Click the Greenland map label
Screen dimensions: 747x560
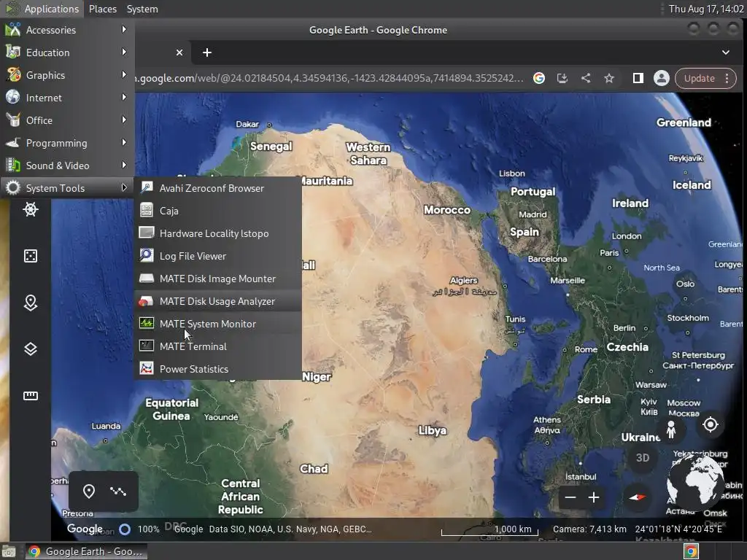[684, 122]
